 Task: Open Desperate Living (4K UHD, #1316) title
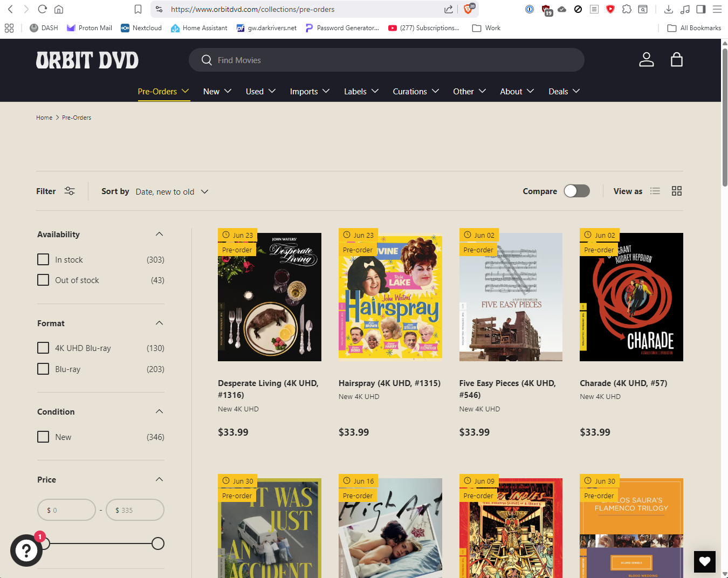click(268, 389)
